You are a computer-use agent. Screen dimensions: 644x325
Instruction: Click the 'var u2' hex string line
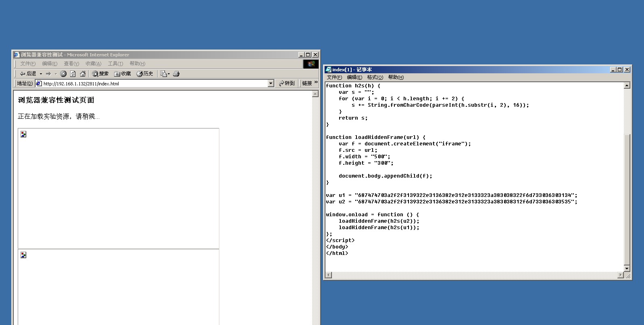click(x=452, y=202)
